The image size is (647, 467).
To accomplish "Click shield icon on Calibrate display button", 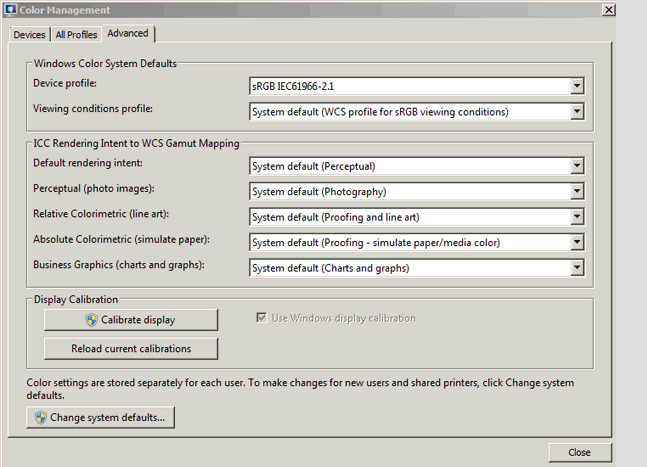I will click(x=92, y=320).
